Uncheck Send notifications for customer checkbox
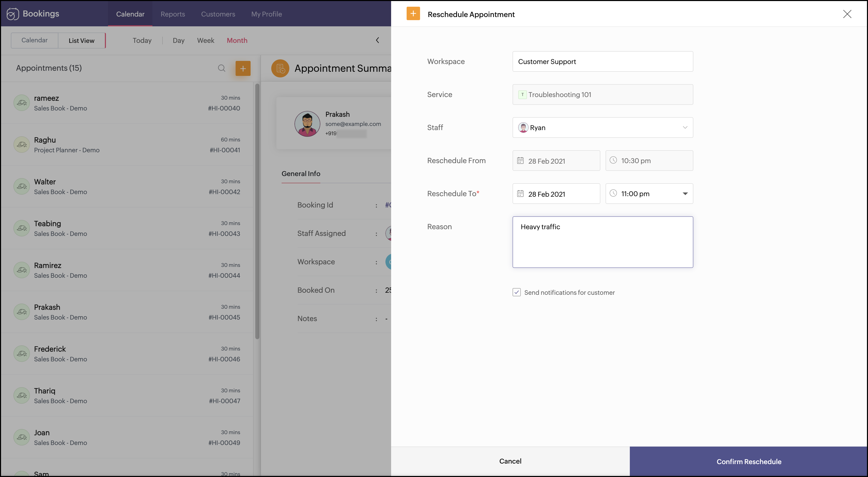The image size is (868, 477). point(517,292)
